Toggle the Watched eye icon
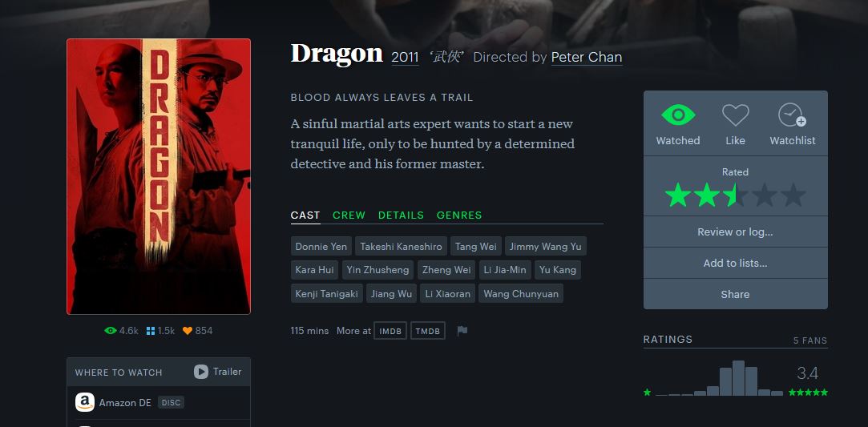868x427 pixels. (x=677, y=115)
